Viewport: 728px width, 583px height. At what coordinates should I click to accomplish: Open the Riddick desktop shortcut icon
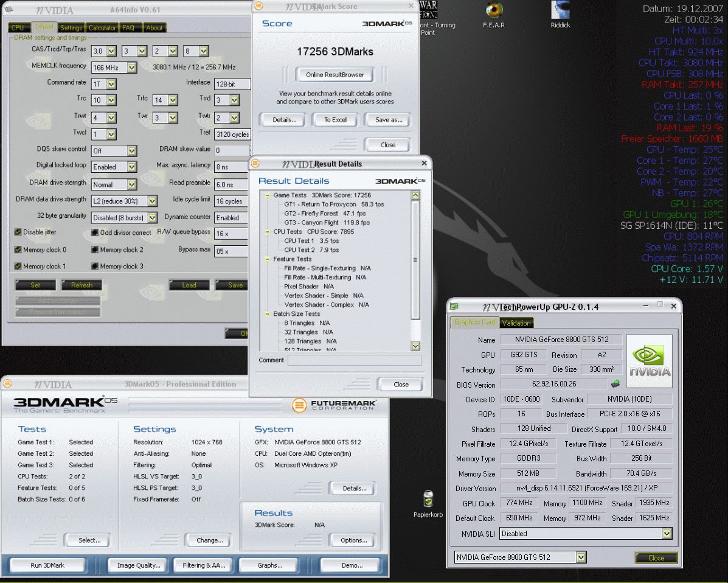[x=560, y=10]
